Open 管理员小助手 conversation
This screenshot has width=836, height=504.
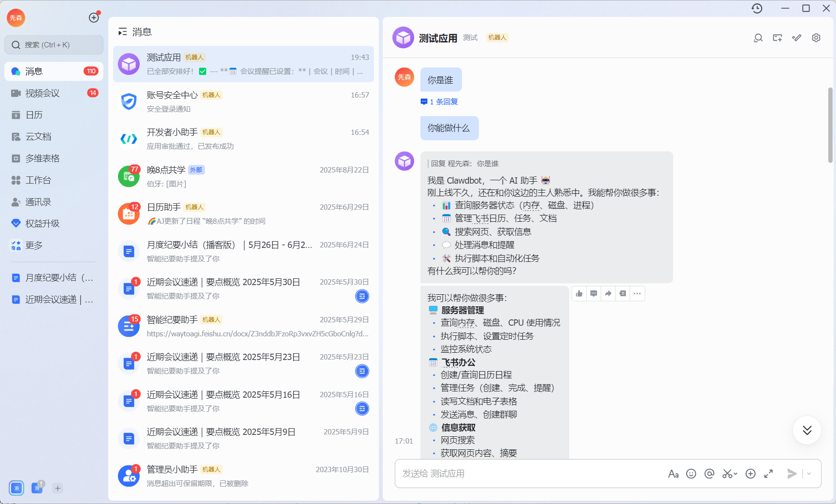point(244,476)
